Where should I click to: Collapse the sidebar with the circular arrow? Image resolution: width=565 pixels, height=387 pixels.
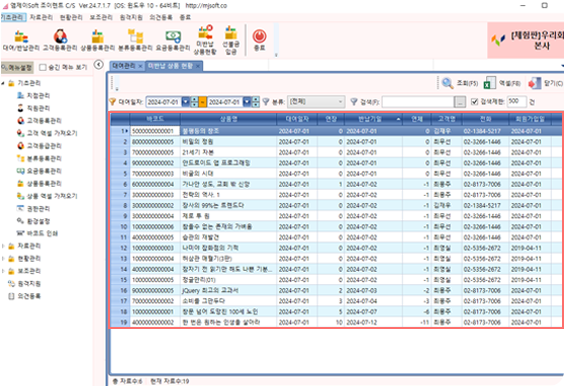pyautogui.click(x=99, y=64)
